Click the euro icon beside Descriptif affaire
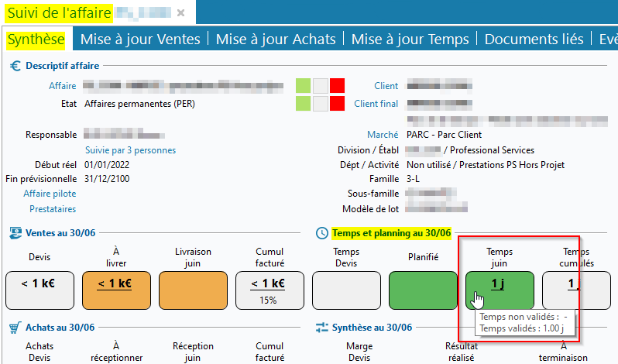The width and height of the screenshot is (618, 364). pos(15,66)
